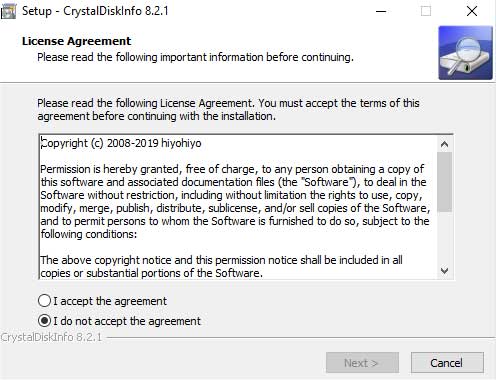Minimize the setup window

(381, 11)
